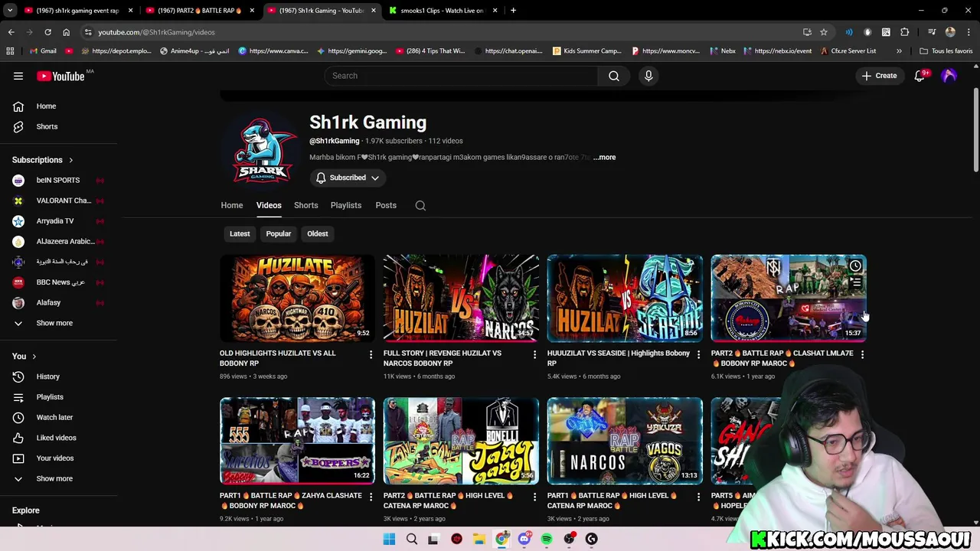Click the browser address bar
Screen dimensions: 980x551
(x=444, y=32)
